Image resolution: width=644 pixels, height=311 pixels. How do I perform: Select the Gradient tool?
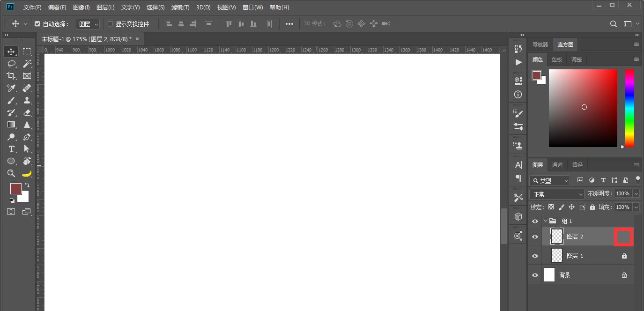(11, 125)
